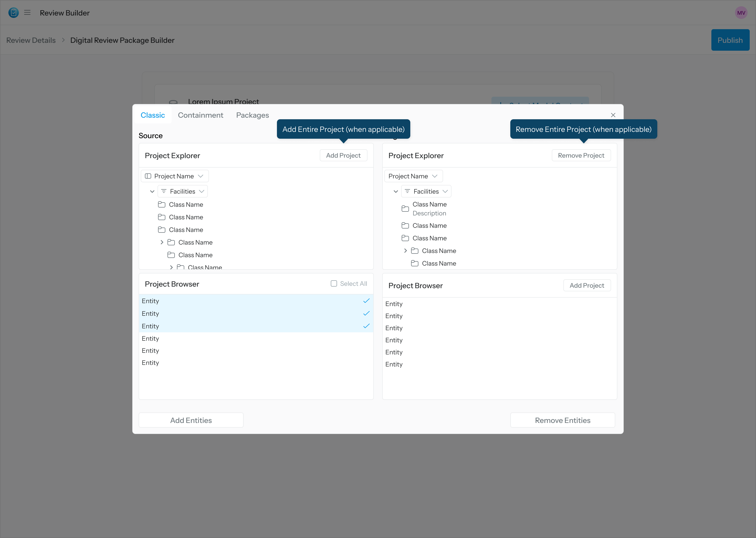Open the MV user avatar menu
This screenshot has width=756, height=538.
click(741, 13)
